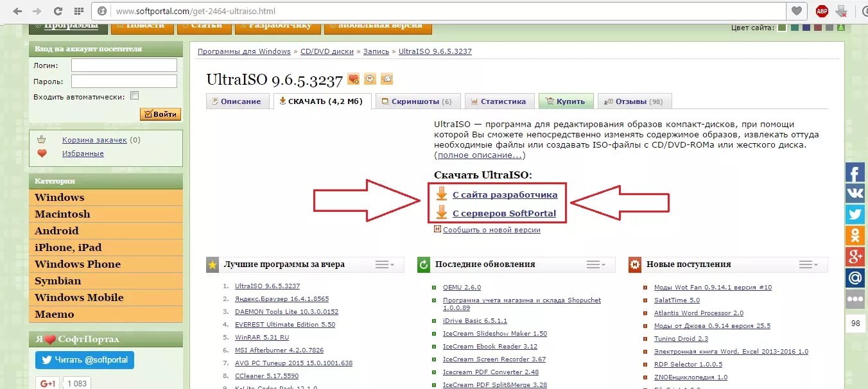This screenshot has height=389, width=868.
Task: Focus the Логин input field
Action: click(x=124, y=65)
